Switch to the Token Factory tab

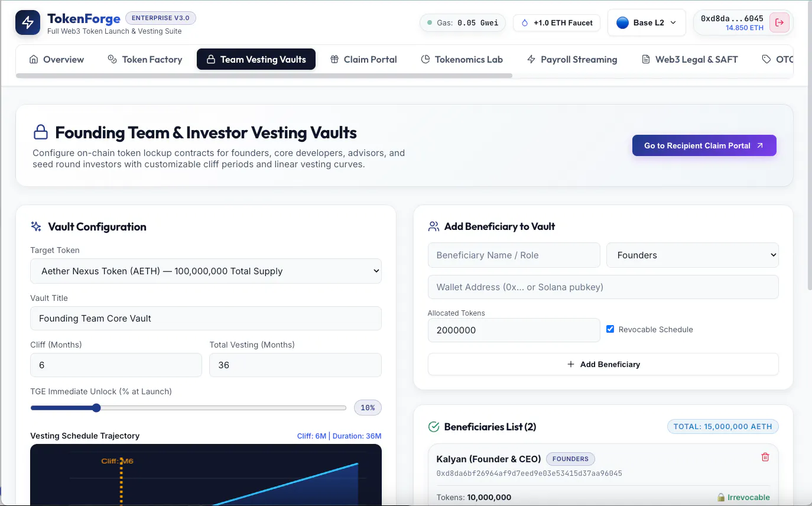coord(145,59)
